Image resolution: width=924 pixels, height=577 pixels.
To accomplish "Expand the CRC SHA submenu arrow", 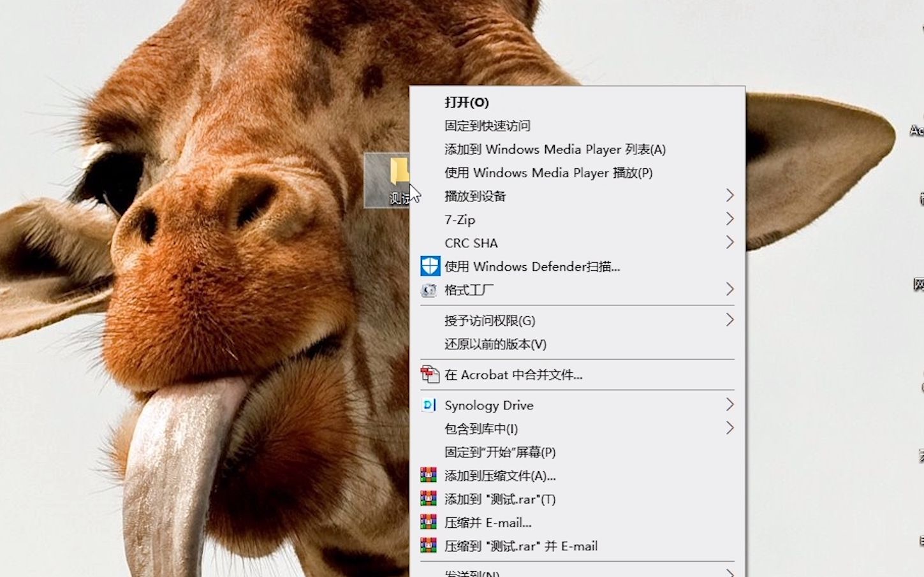I will tap(730, 242).
